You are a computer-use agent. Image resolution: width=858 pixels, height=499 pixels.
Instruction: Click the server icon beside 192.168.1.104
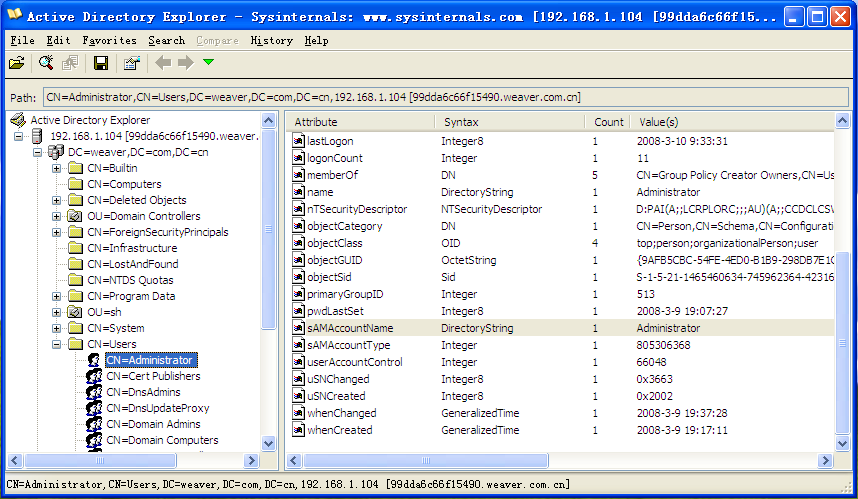tap(37, 136)
